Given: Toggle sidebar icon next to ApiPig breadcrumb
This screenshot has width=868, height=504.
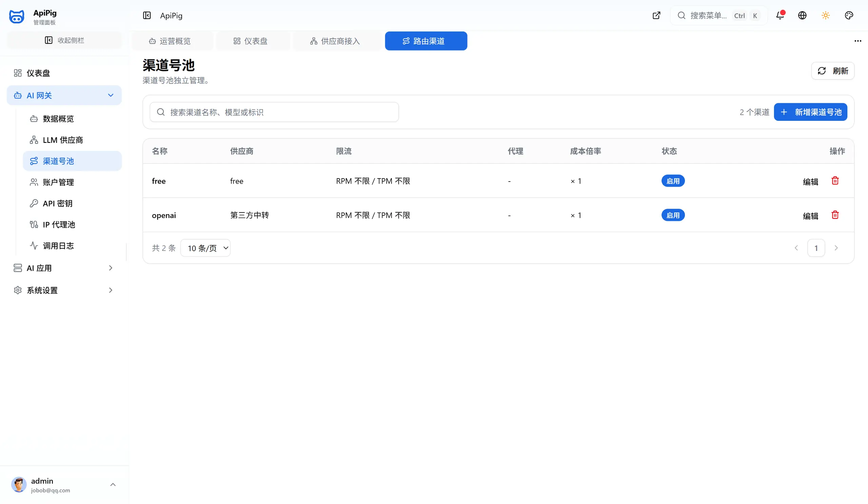Looking at the screenshot, I should (147, 16).
